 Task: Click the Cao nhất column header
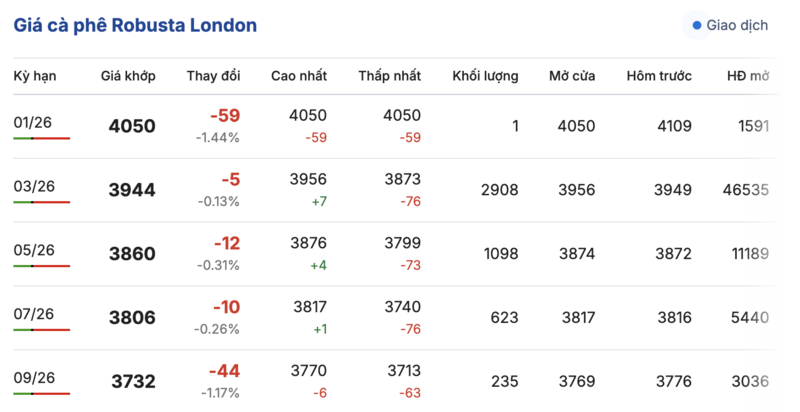[x=299, y=76]
